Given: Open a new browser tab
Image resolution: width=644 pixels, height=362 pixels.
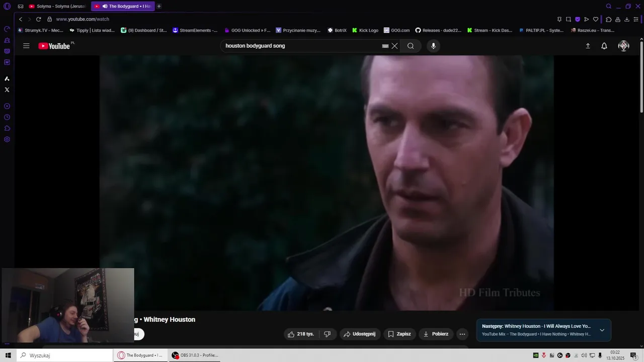Looking at the screenshot, I should point(159,6).
